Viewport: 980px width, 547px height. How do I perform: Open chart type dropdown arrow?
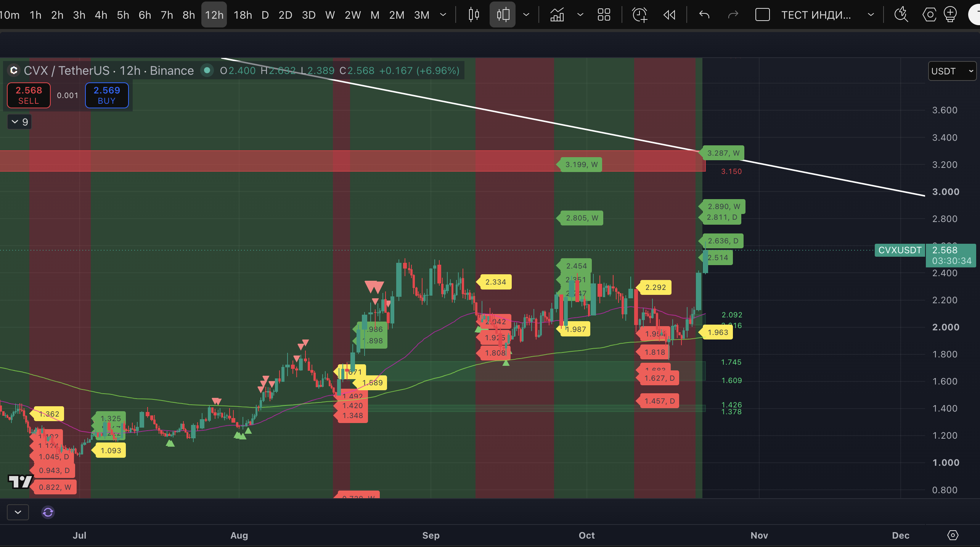coord(526,15)
